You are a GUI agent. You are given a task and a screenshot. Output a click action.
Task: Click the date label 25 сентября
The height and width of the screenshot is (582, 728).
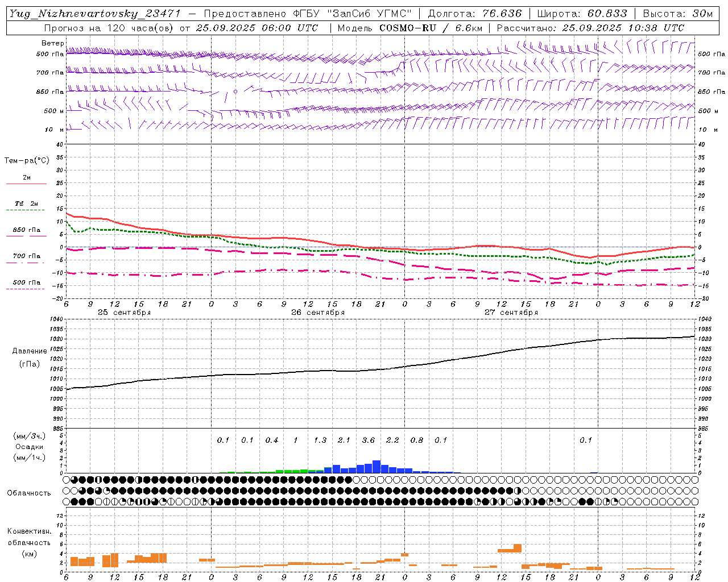125,313
